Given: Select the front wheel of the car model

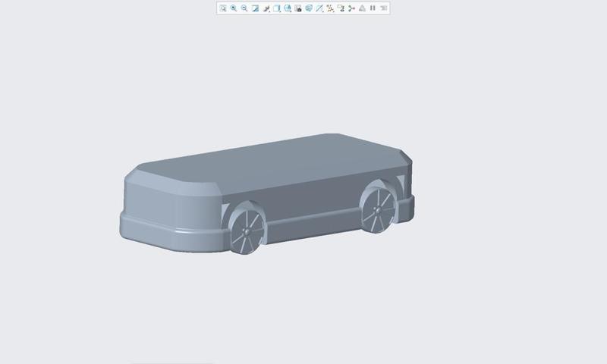Looking at the screenshot, I should point(247,232).
